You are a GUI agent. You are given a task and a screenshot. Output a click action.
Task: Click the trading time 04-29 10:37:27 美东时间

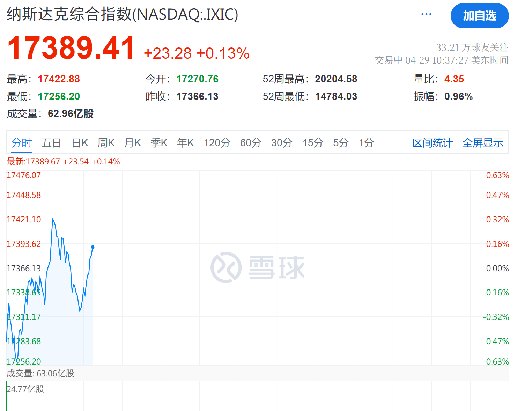pyautogui.click(x=457, y=60)
